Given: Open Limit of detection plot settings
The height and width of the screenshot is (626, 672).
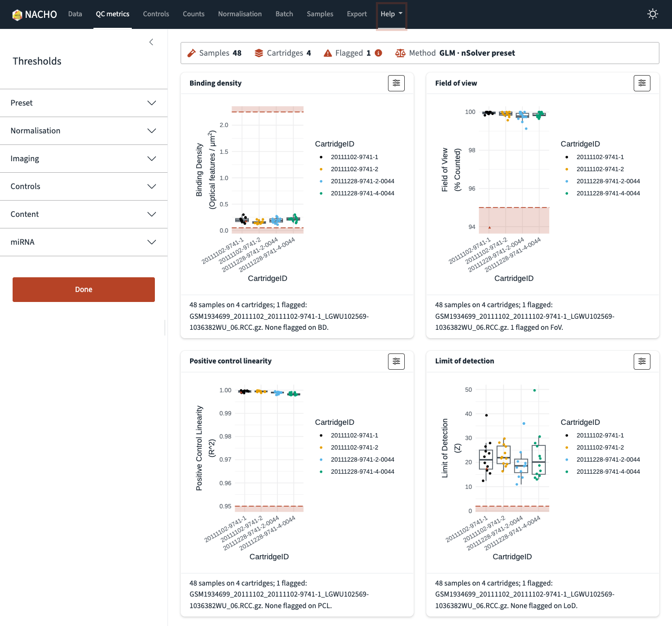Looking at the screenshot, I should [642, 361].
